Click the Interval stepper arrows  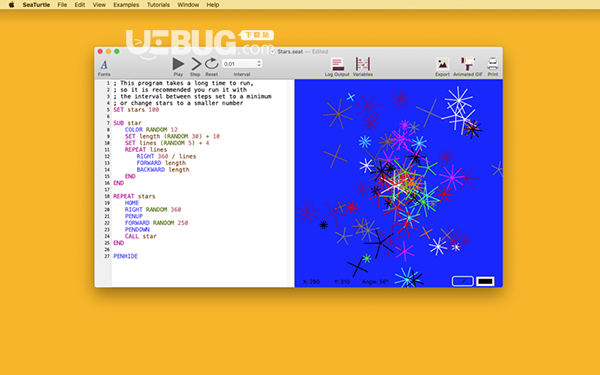click(x=259, y=64)
